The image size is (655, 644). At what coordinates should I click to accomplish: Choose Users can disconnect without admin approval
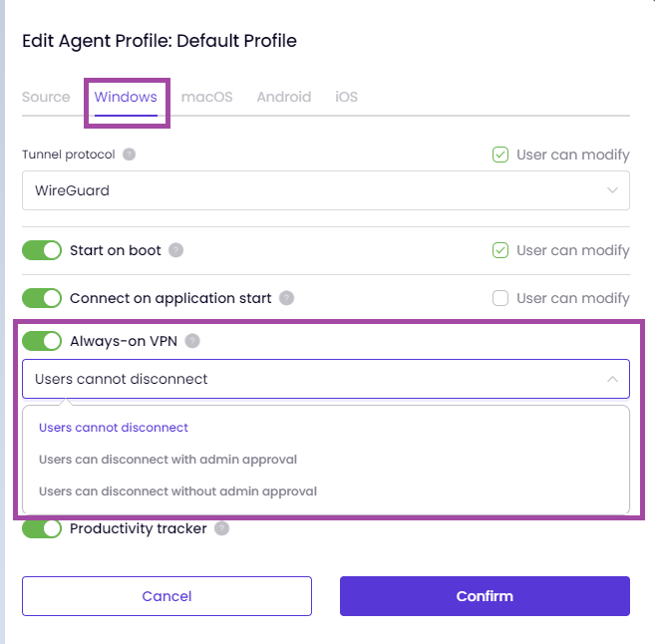(x=177, y=491)
